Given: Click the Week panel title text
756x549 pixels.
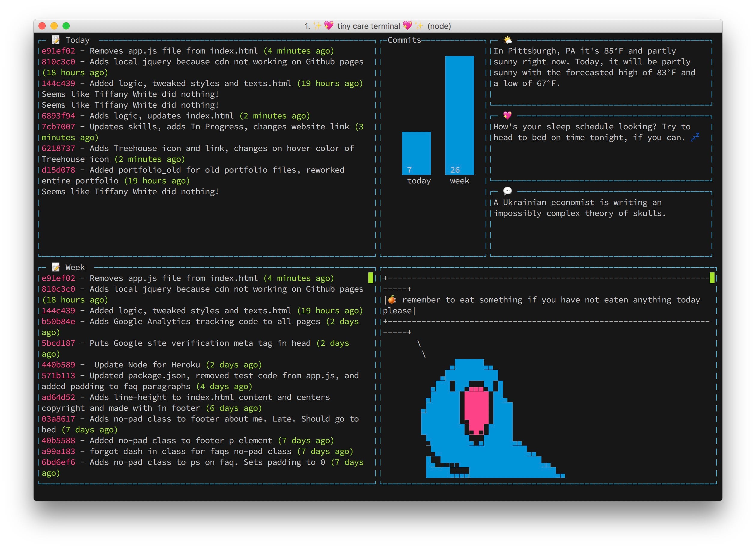Looking at the screenshot, I should tap(75, 267).
